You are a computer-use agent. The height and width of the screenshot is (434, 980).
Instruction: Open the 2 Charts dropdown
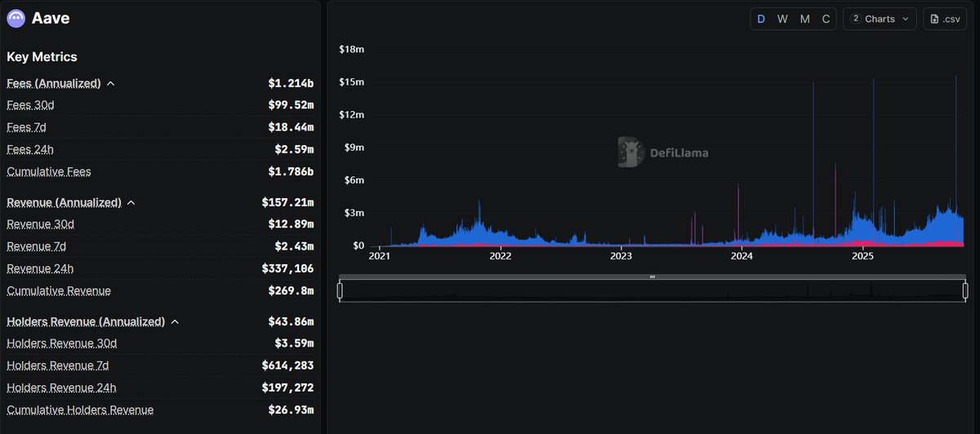[880, 19]
